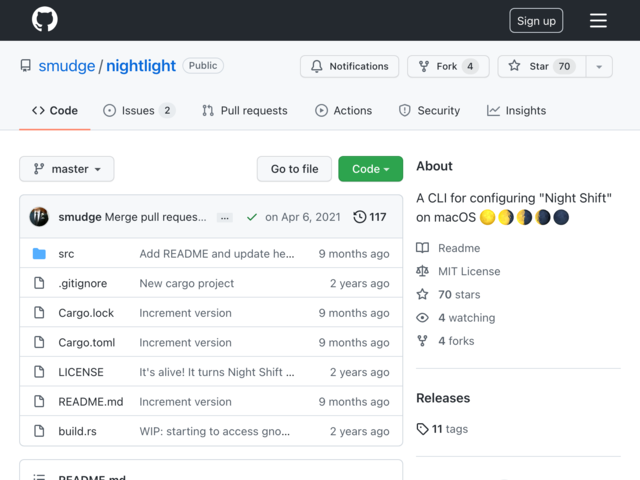The width and height of the screenshot is (640, 480).
Task: Open the commit dated Apr 6, 2021
Action: tap(303, 217)
